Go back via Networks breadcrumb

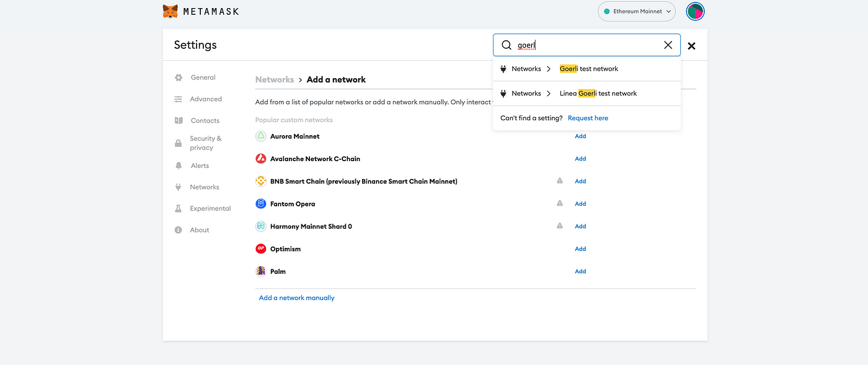[x=275, y=79]
